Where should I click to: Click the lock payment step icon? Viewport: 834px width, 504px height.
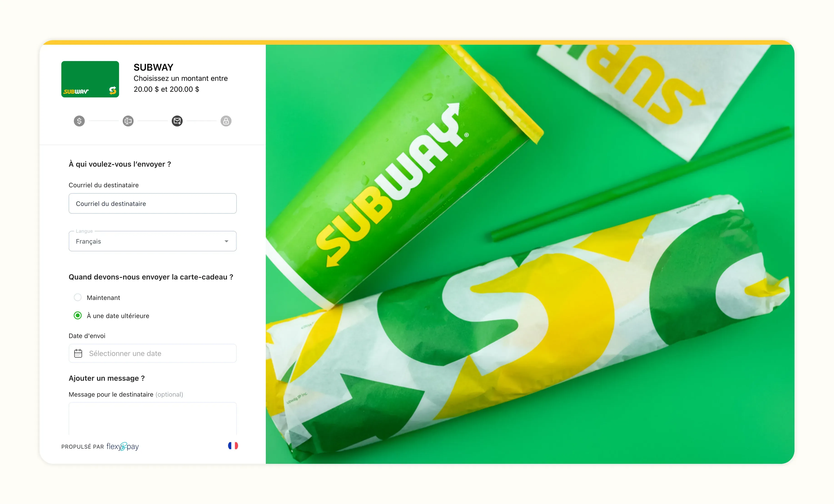click(226, 121)
